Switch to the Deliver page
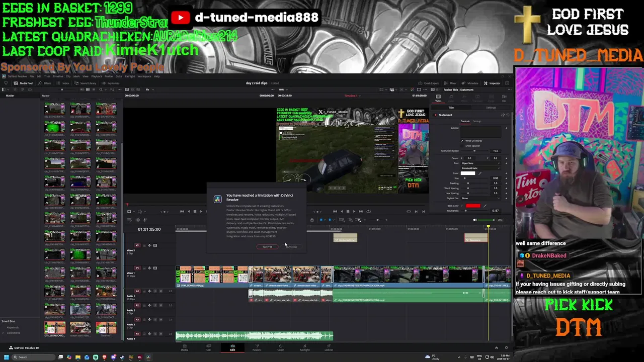 [x=329, y=347]
